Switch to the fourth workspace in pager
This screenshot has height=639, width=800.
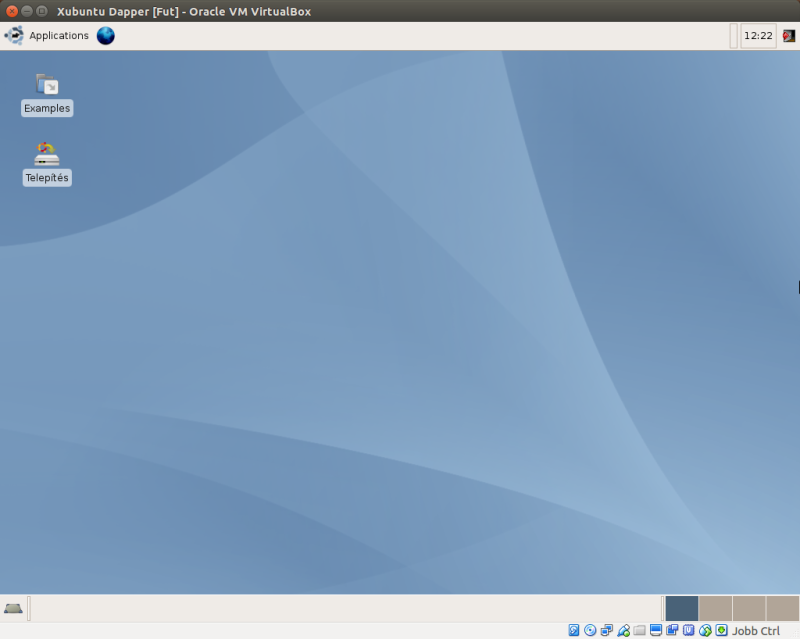pos(783,608)
